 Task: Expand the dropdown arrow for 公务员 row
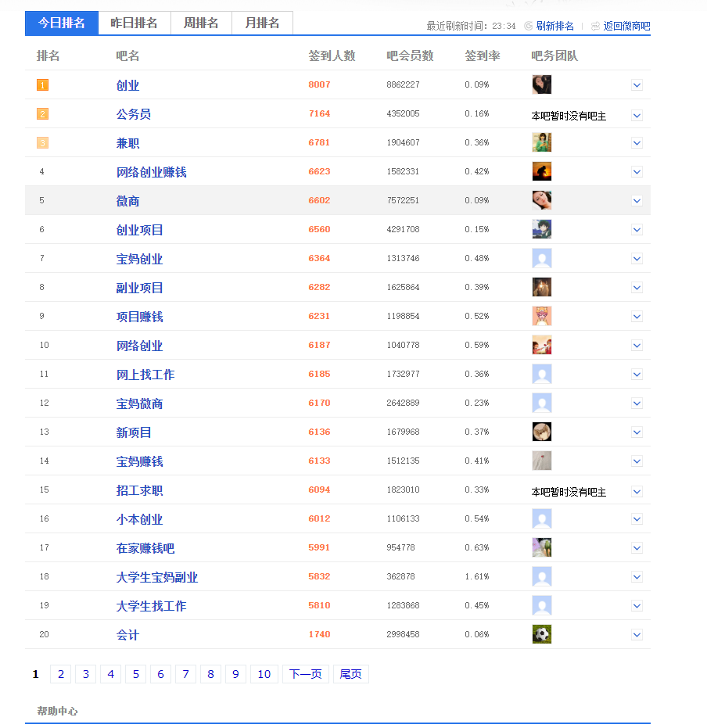(x=637, y=115)
